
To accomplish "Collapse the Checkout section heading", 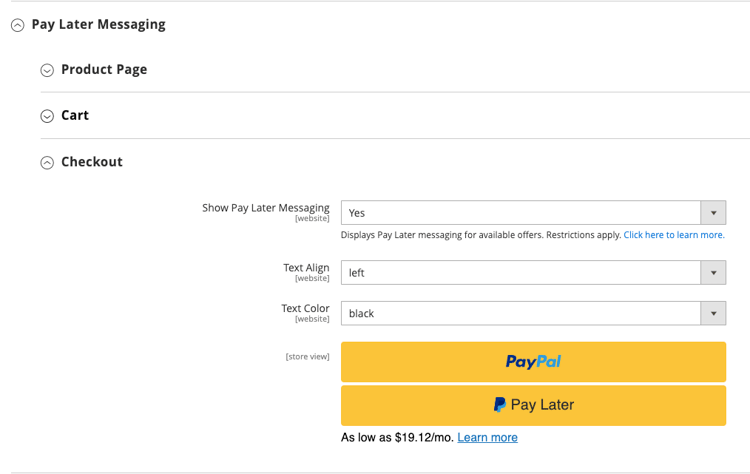I will point(92,162).
